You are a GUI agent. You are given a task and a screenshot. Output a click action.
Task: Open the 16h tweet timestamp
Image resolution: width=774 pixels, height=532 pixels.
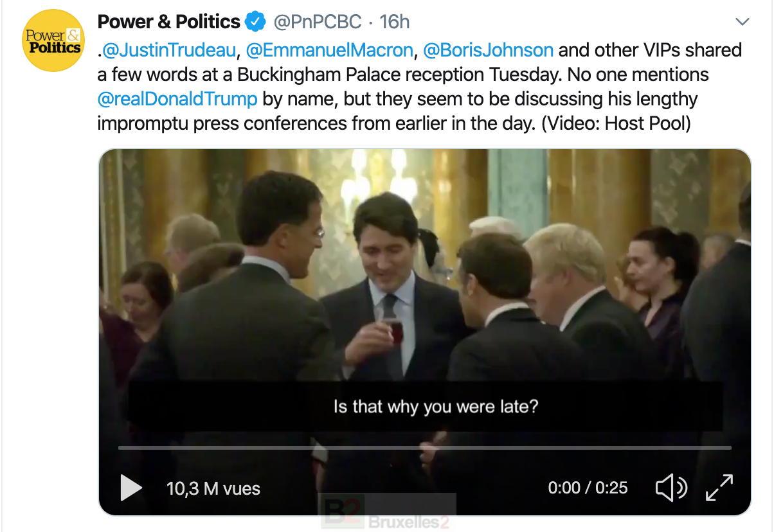394,22
